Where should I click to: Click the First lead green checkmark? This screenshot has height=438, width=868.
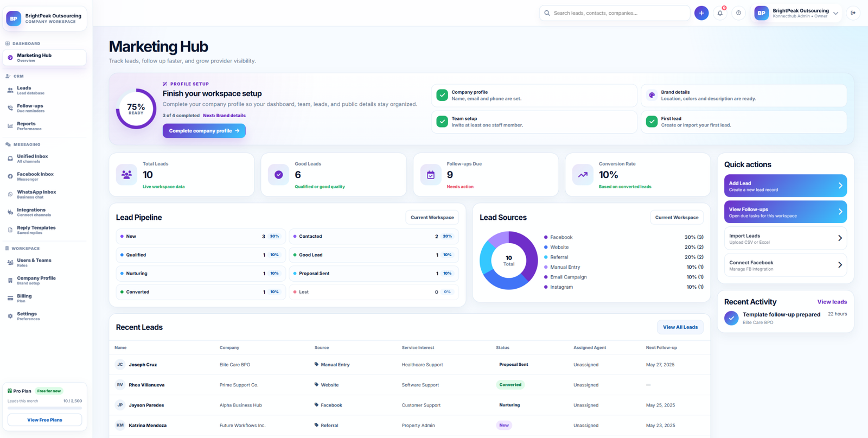tap(652, 122)
